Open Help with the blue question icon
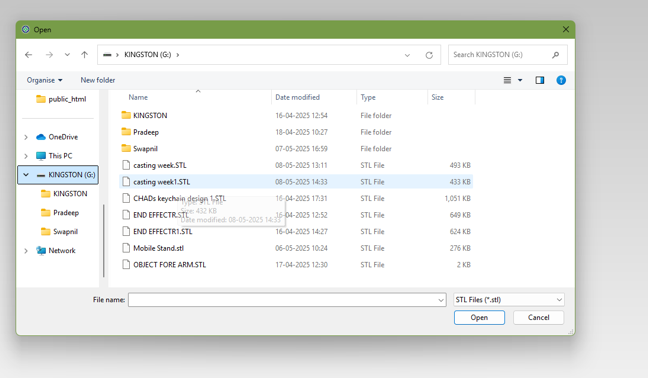Image resolution: width=648 pixels, height=378 pixels. coord(561,80)
